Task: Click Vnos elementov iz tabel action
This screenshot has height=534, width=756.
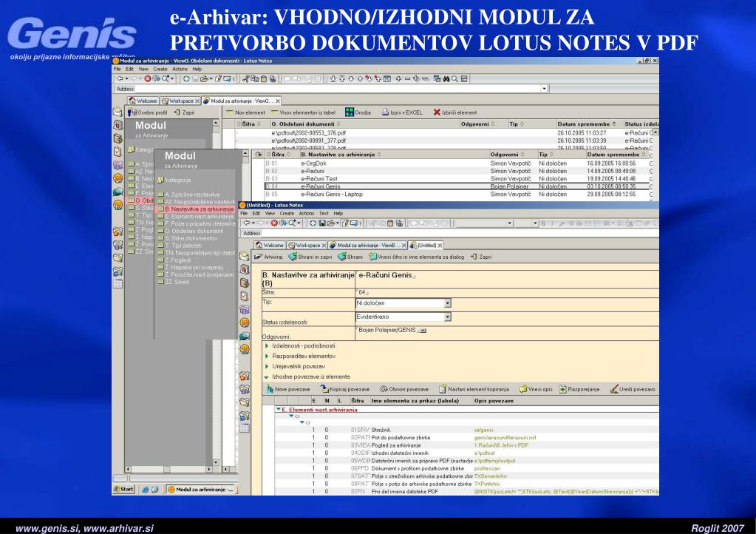Action: tap(303, 112)
